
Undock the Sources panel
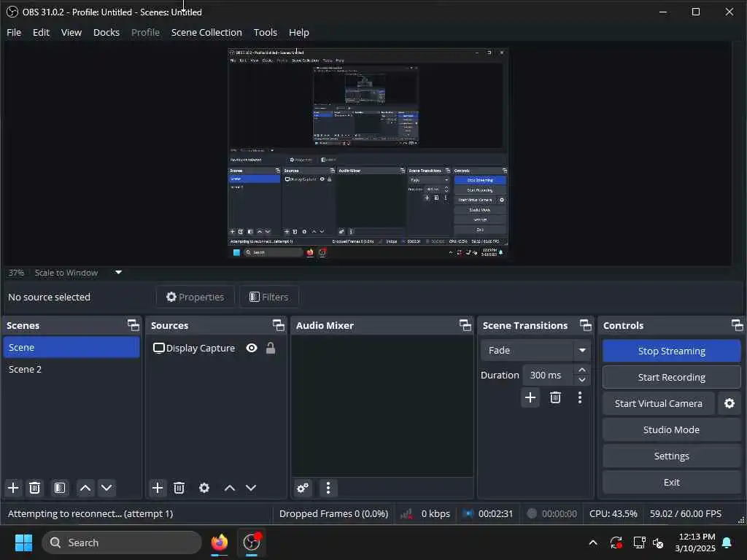pos(278,325)
